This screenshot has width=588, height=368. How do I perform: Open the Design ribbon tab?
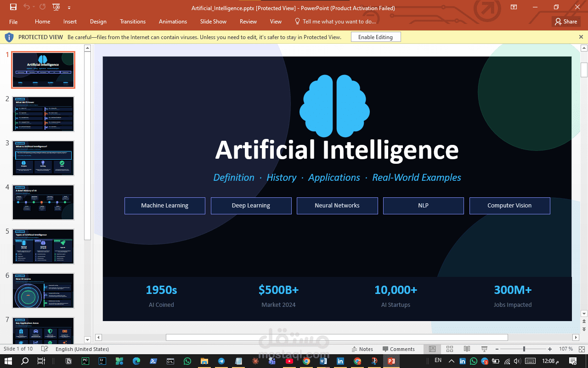(x=98, y=22)
